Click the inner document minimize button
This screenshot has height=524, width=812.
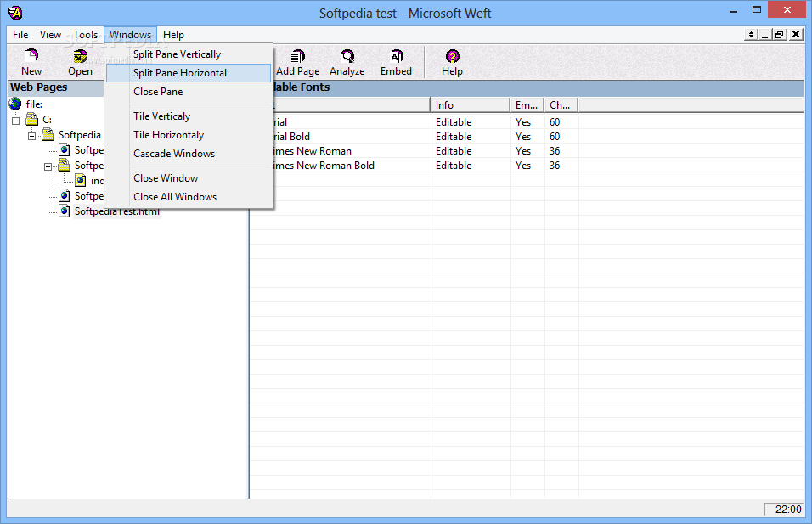click(x=765, y=35)
